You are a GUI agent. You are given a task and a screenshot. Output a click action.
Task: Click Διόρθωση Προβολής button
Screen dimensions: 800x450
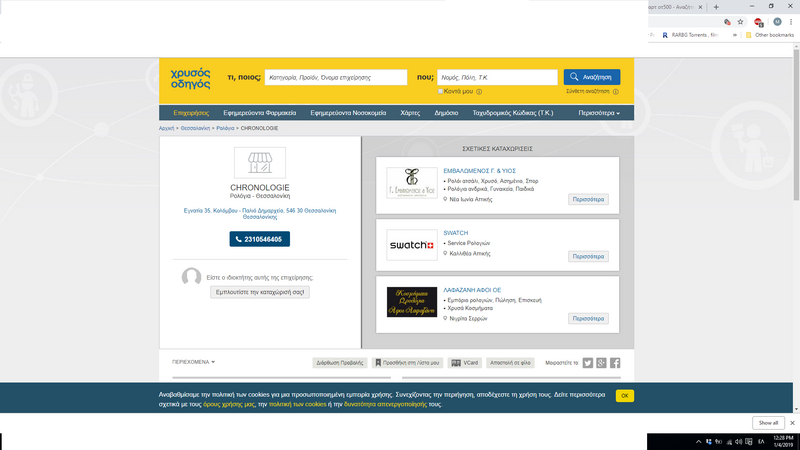pos(340,363)
